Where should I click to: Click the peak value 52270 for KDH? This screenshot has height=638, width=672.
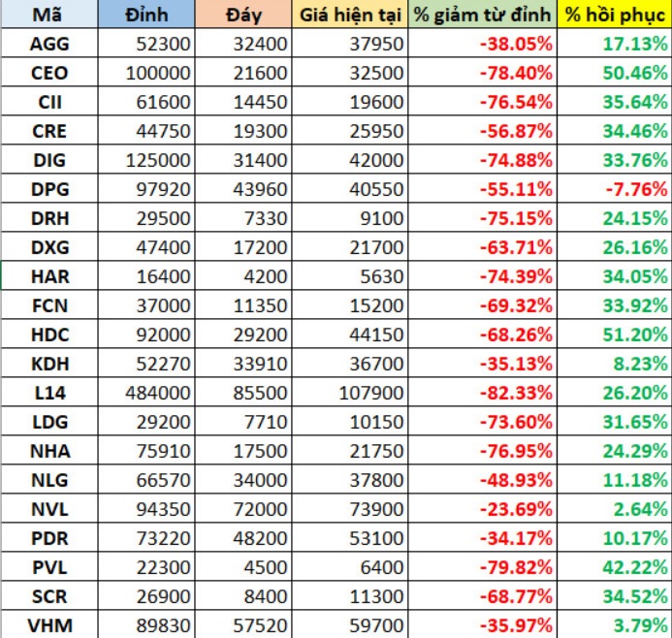click(x=146, y=364)
